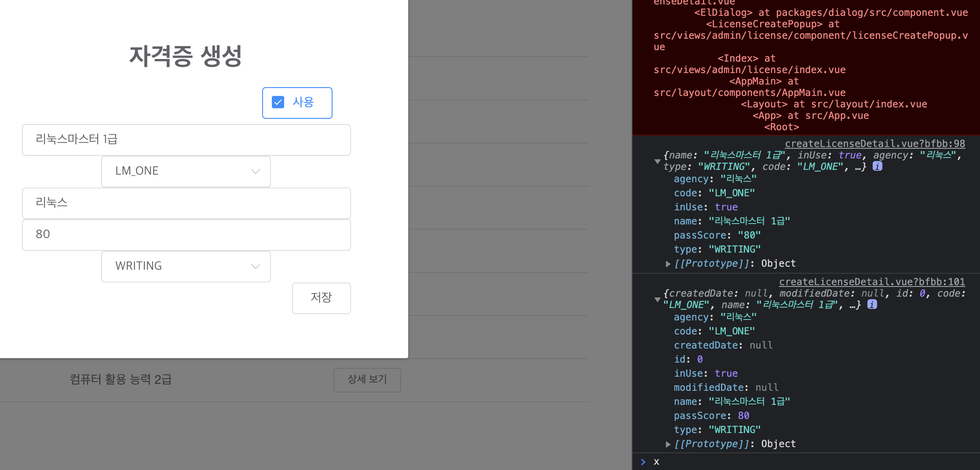The image size is (980, 470).
Task: Click the console prompt input line
Action: (x=814, y=462)
